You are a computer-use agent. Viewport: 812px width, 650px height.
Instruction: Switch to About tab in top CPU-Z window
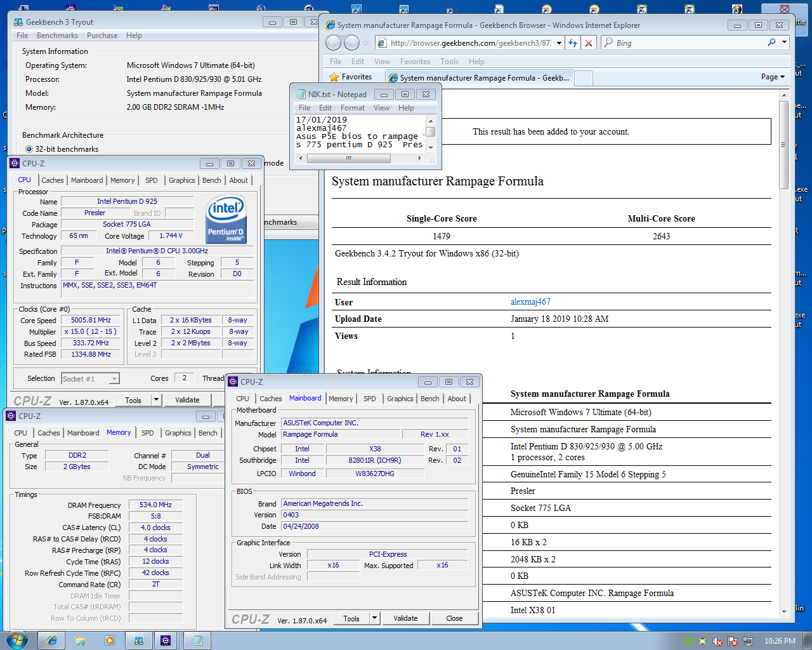[239, 180]
